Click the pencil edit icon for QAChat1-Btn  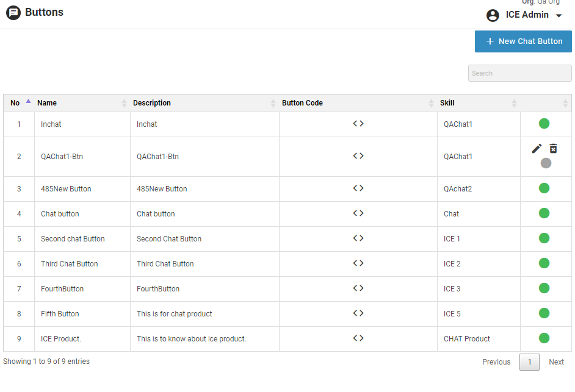click(x=537, y=149)
